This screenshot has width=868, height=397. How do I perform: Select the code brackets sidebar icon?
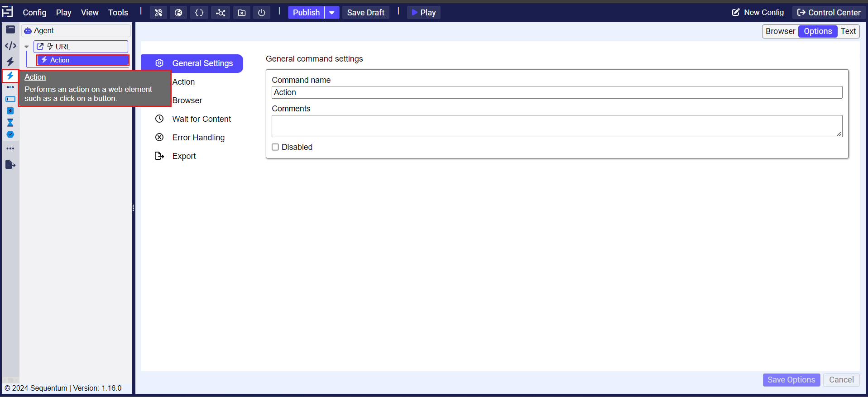[x=10, y=46]
